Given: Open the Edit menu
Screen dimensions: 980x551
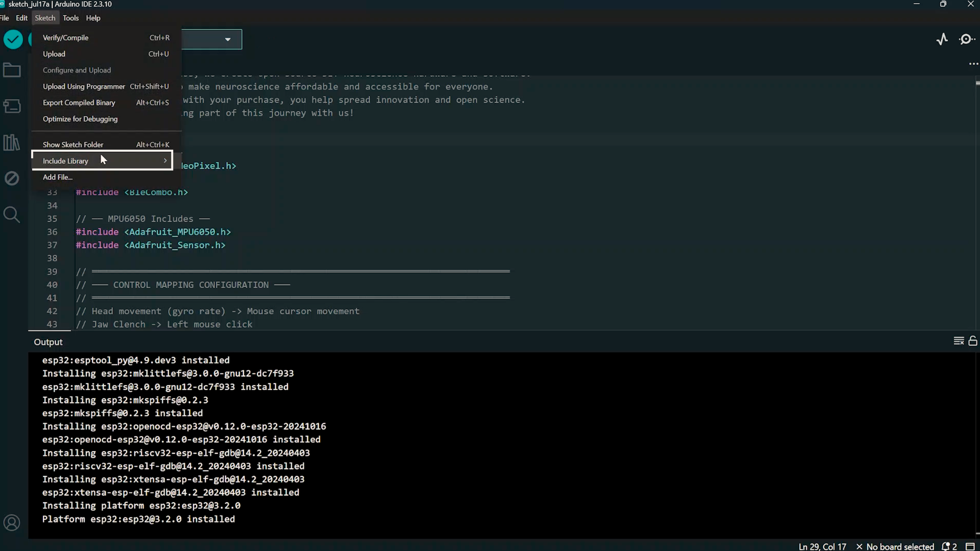Looking at the screenshot, I should [22, 18].
